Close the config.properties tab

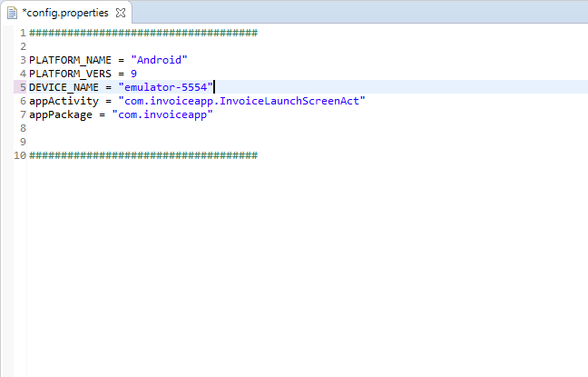click(121, 13)
